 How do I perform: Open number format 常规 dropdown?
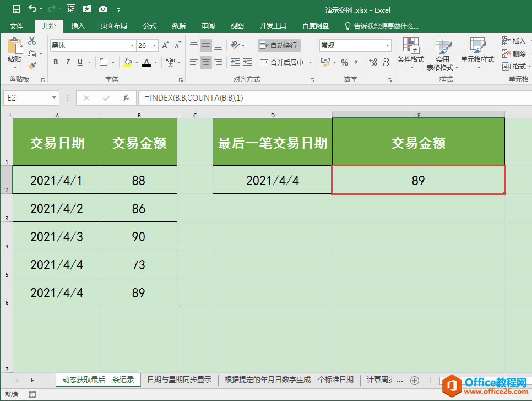pos(387,46)
